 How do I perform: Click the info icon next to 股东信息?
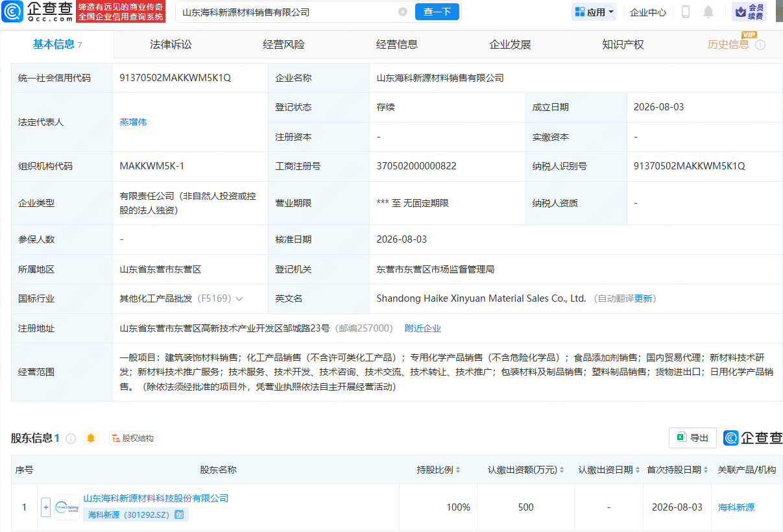71,439
